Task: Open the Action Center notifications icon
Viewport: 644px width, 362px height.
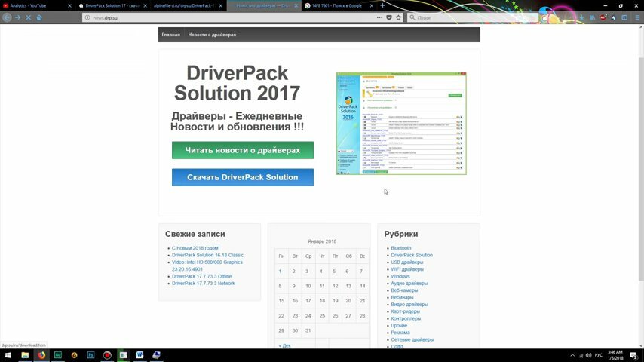Action: coord(633,355)
